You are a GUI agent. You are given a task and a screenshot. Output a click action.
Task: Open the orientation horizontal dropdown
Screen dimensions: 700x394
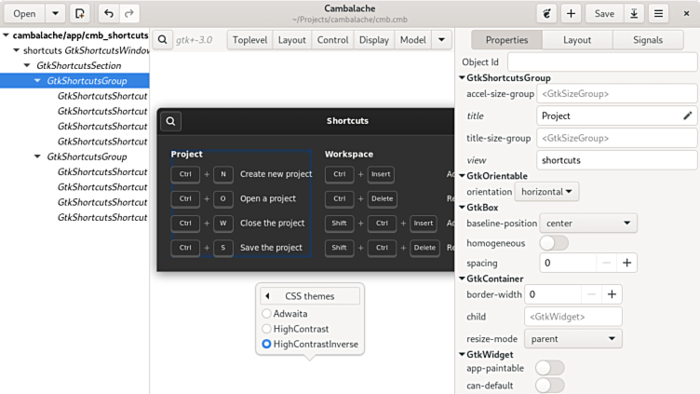tap(547, 192)
